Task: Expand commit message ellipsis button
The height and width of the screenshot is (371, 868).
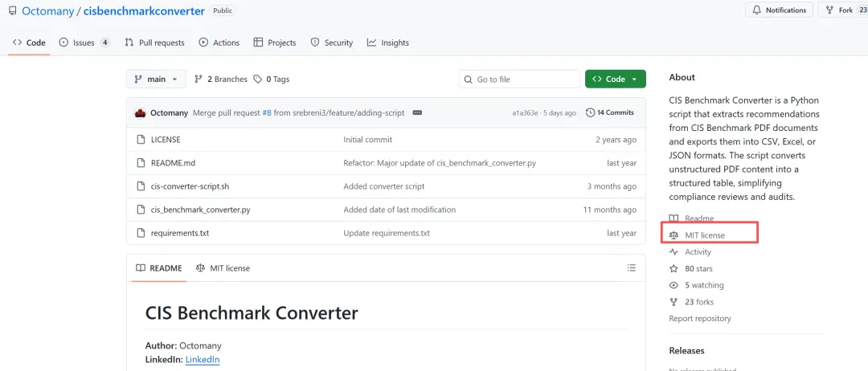Action: (417, 112)
